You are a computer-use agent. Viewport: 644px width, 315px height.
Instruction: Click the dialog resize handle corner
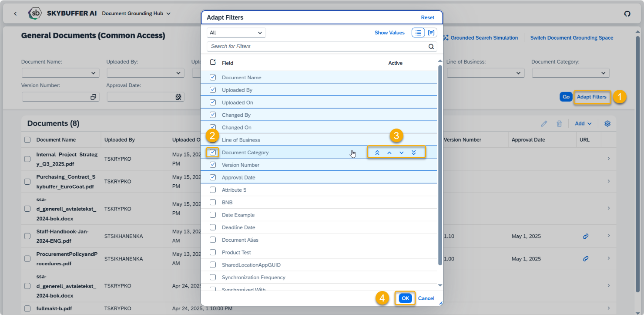[x=440, y=303]
